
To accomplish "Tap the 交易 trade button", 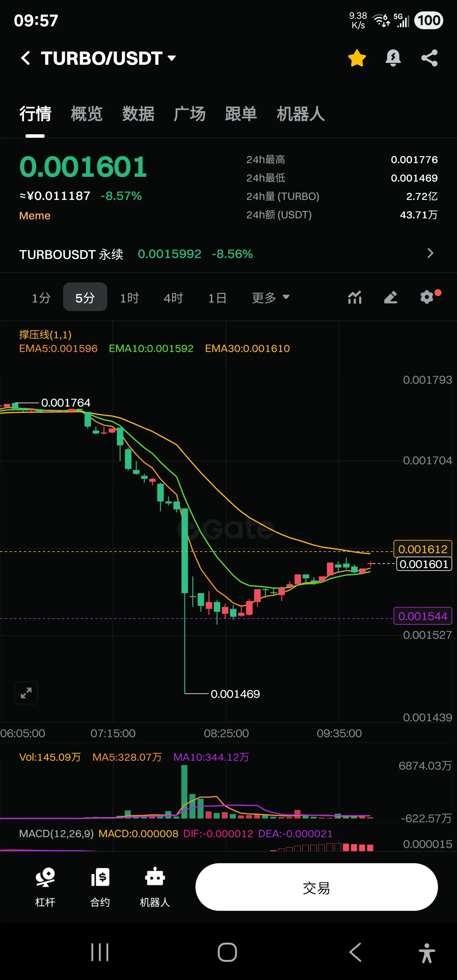I will click(317, 887).
